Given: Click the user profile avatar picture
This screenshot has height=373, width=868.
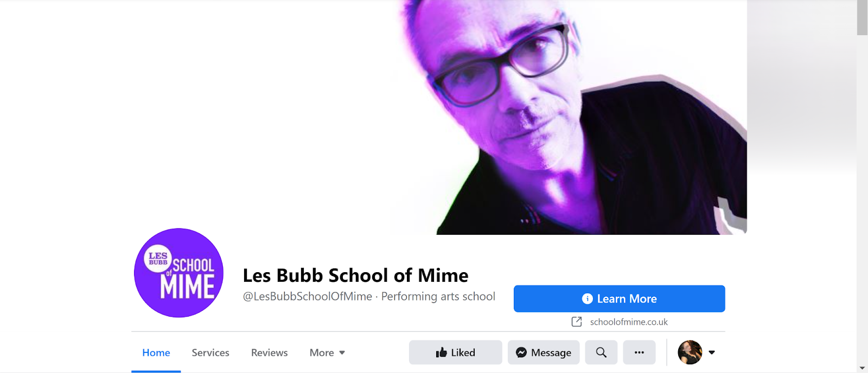Looking at the screenshot, I should (x=690, y=352).
